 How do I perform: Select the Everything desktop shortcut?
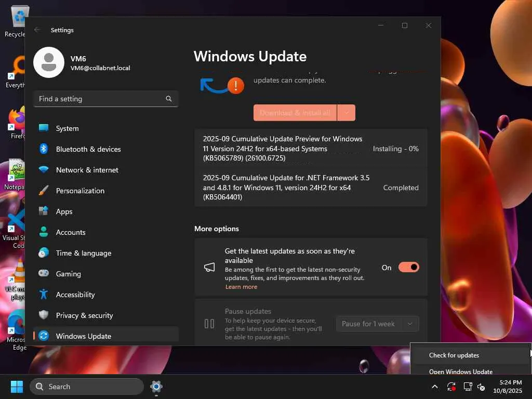click(15, 72)
